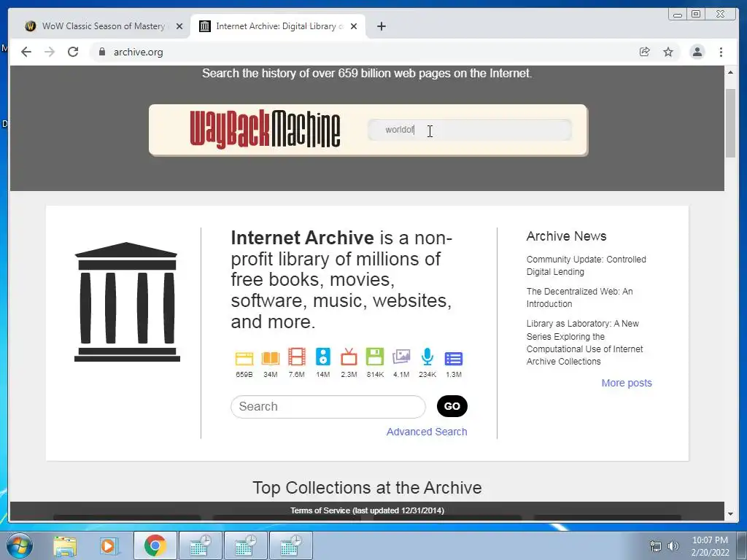The image size is (747, 560).
Task: Reload the archive.org page
Action: (73, 52)
